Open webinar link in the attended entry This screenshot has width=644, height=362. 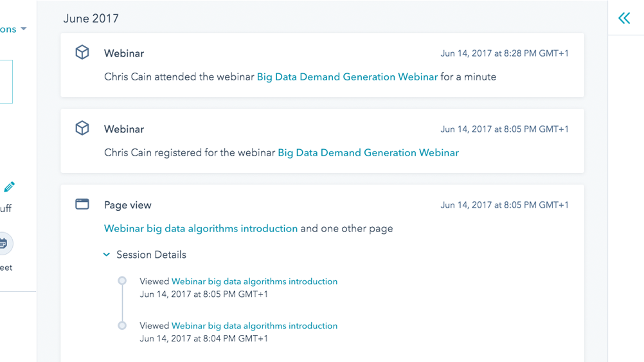347,77
